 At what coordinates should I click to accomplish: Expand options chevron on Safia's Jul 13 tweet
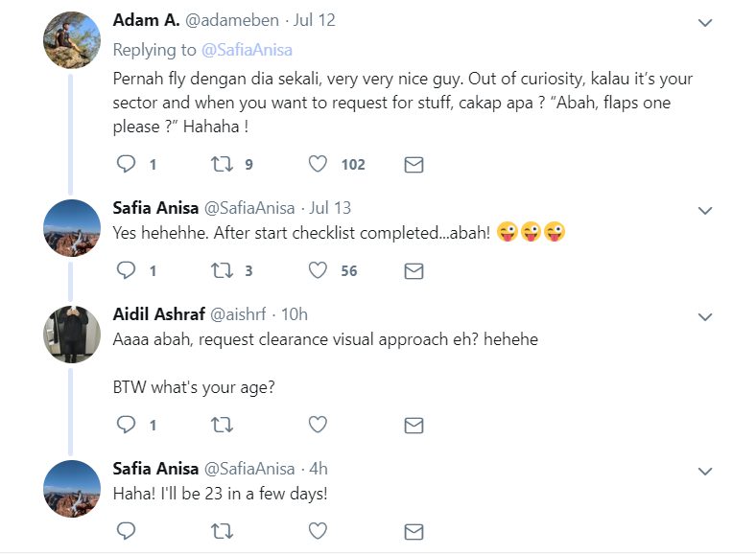(x=705, y=210)
